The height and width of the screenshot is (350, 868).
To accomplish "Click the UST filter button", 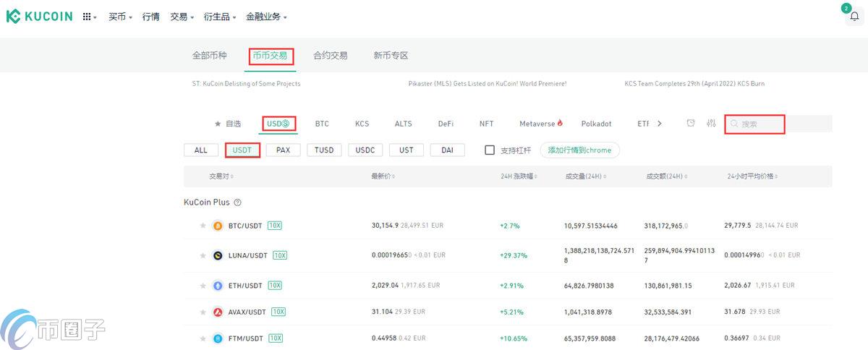I will point(407,150).
